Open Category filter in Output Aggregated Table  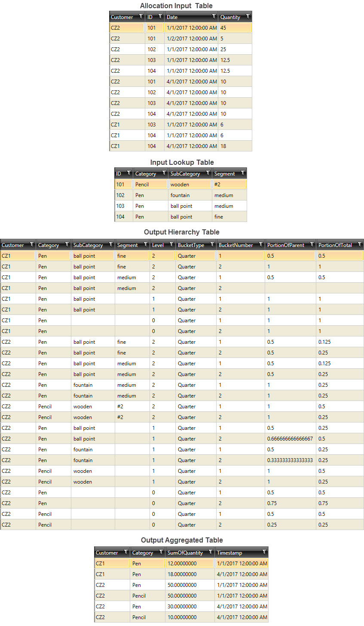click(x=161, y=552)
